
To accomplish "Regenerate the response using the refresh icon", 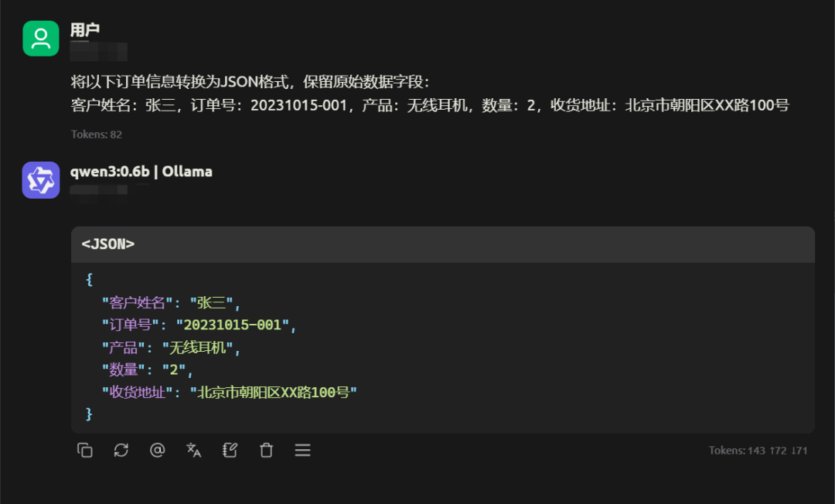I will (x=121, y=450).
